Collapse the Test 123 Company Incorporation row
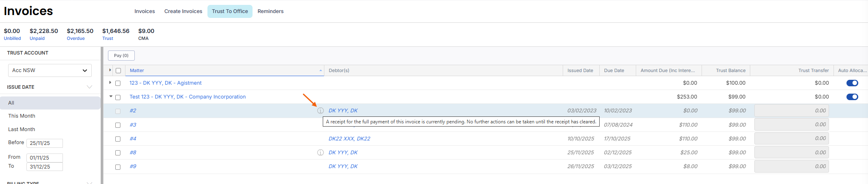 point(110,96)
